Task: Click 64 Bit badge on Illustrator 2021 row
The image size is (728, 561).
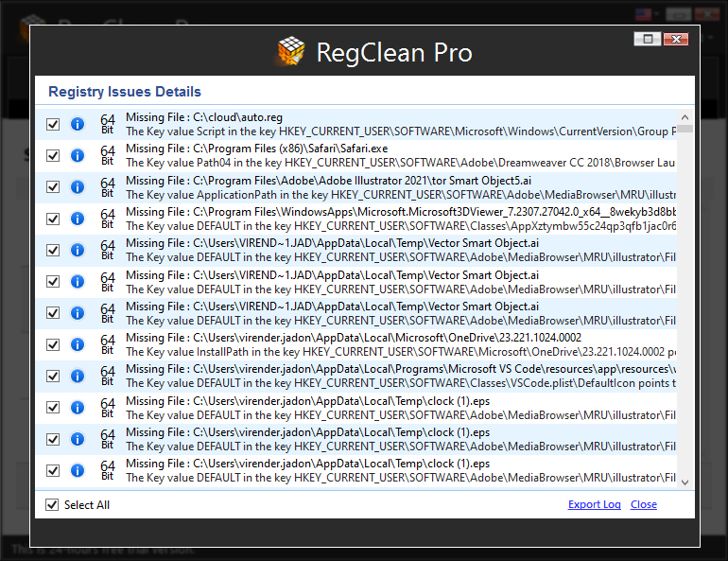Action: 107,186
